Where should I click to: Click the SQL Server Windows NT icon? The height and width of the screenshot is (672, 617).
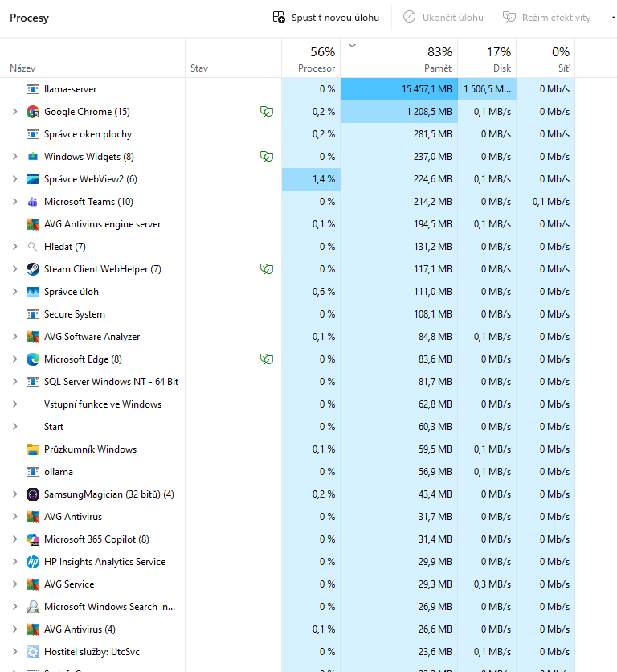(33, 382)
